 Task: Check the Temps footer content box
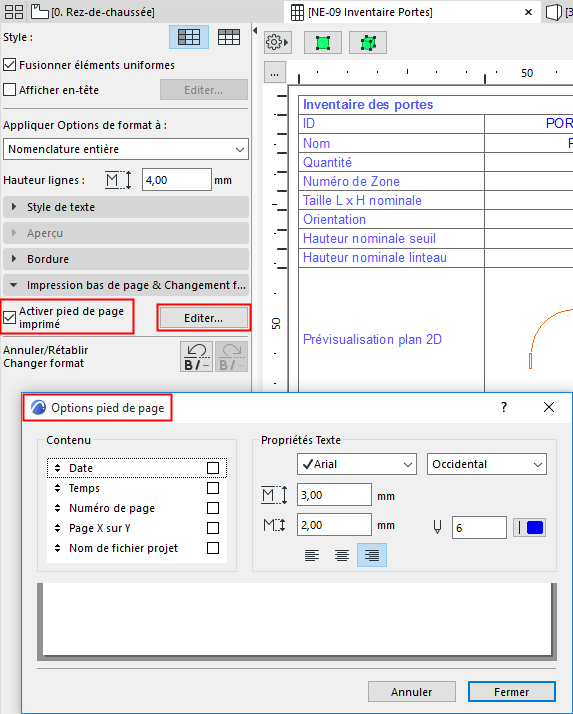pyautogui.click(x=213, y=488)
